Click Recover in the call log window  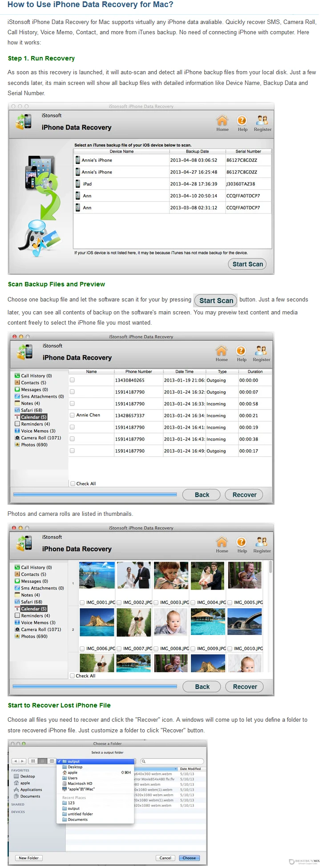244,494
